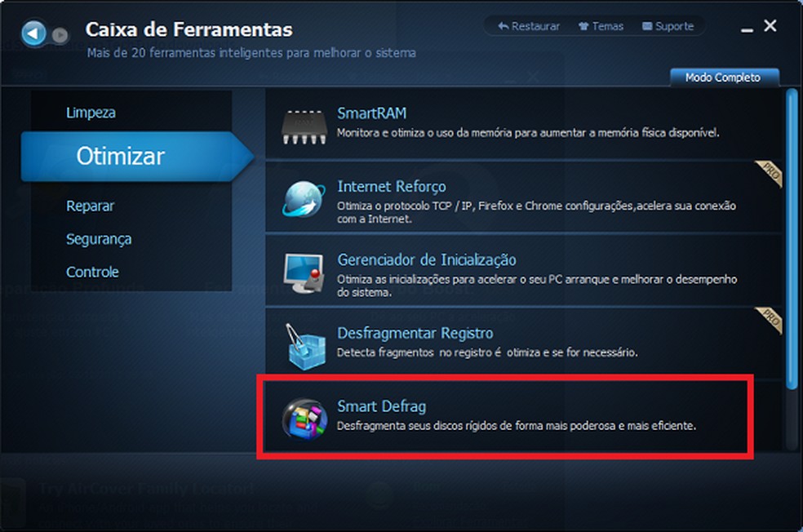Click the Internet Reforço globe icon
This screenshot has width=803, height=532.
click(304, 199)
